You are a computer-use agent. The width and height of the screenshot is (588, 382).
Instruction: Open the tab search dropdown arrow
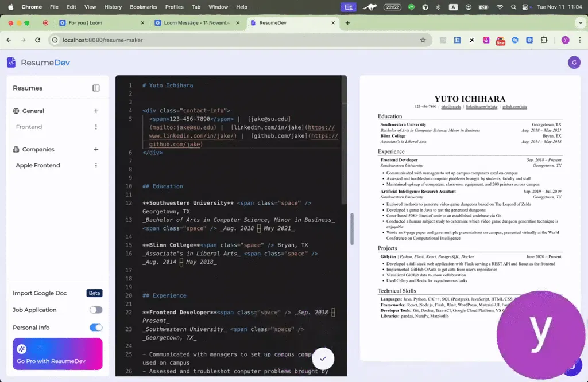tap(580, 23)
